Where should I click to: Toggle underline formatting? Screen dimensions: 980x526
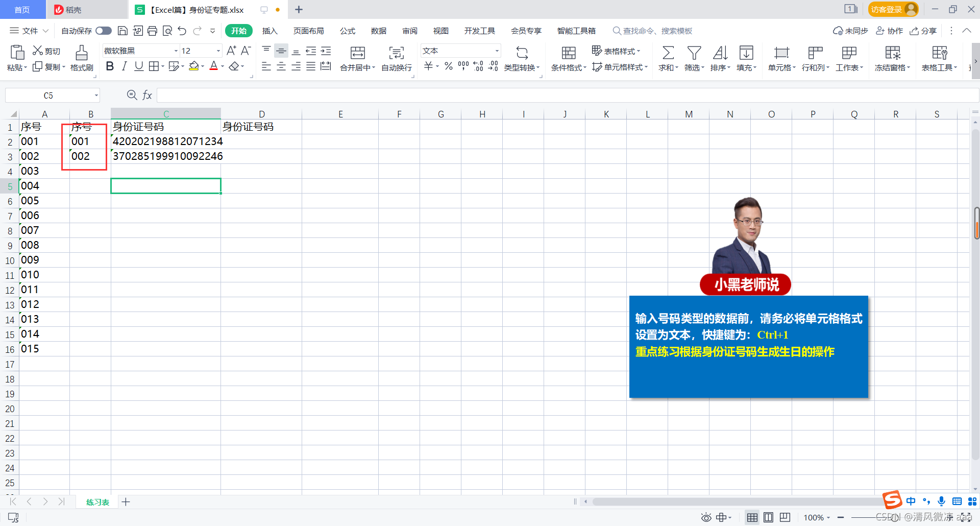139,66
